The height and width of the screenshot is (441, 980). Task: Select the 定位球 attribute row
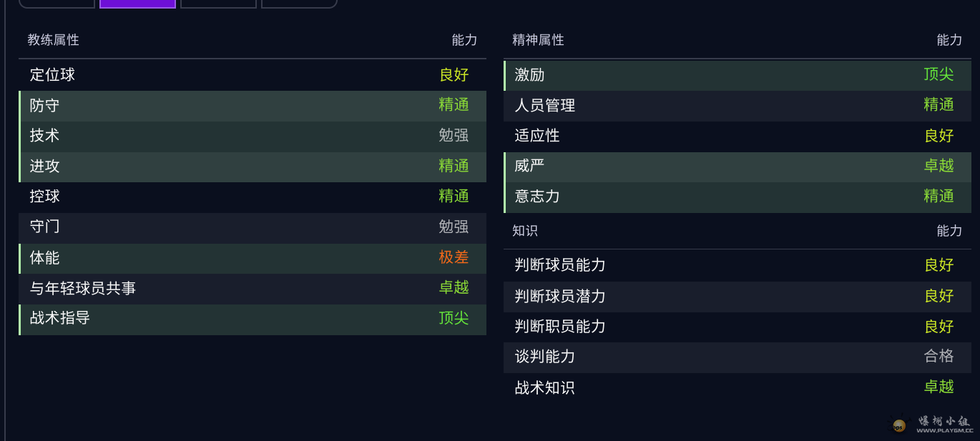[x=253, y=75]
